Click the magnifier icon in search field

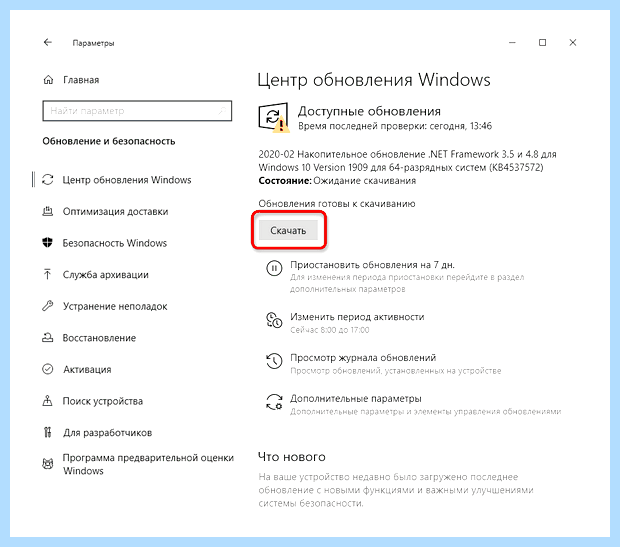(223, 111)
